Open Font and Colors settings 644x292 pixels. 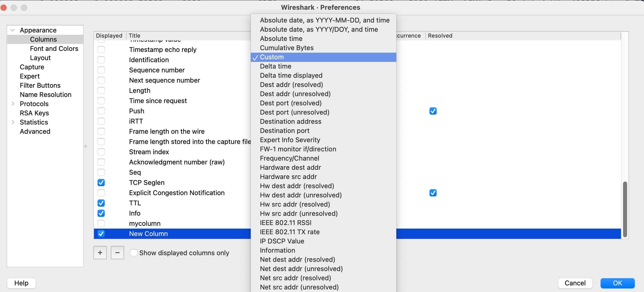click(54, 49)
